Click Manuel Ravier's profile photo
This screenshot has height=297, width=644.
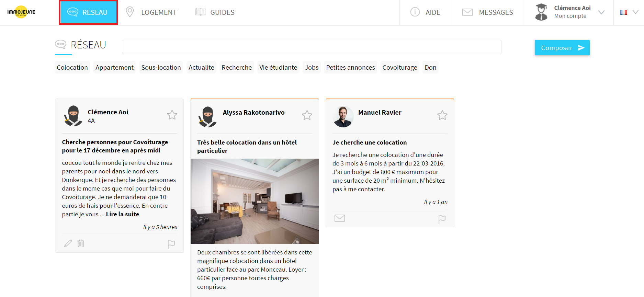pyautogui.click(x=343, y=117)
